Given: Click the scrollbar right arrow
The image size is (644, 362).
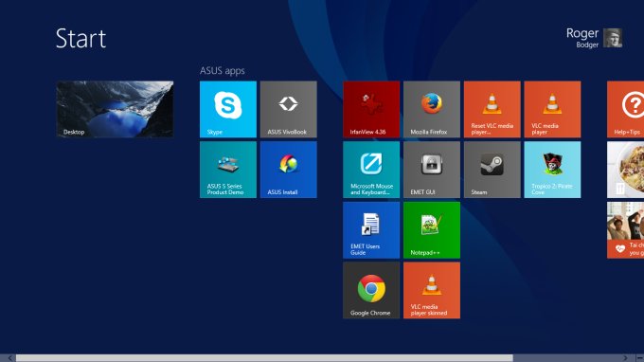Looking at the screenshot, I should pos(625,358).
